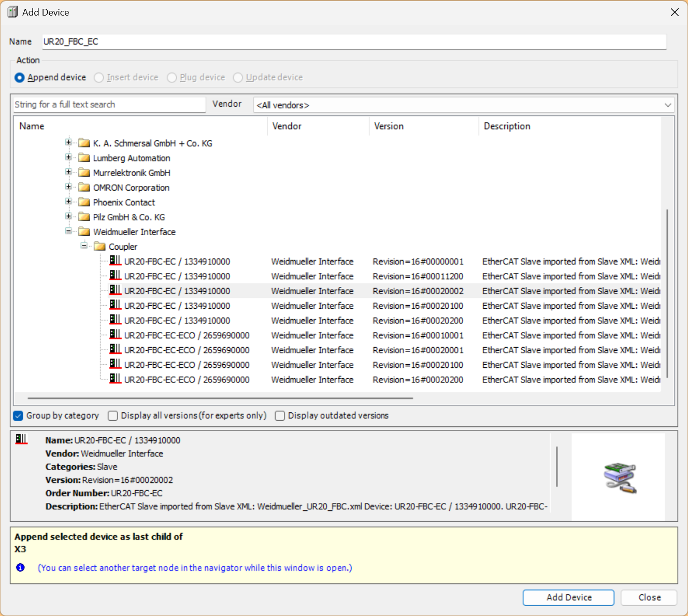Image resolution: width=688 pixels, height=616 pixels.
Task: Expand the Pilz GmbH & Co. KG node
Action: click(68, 216)
